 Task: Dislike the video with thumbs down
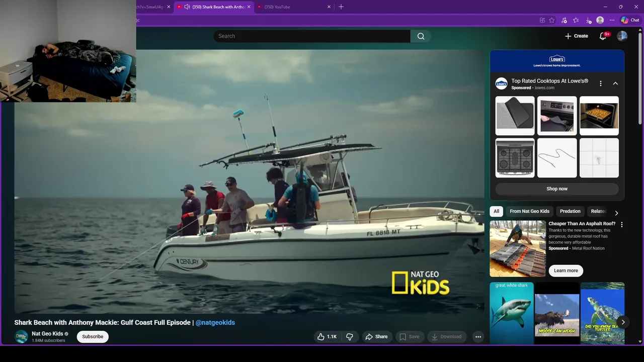[350, 337]
